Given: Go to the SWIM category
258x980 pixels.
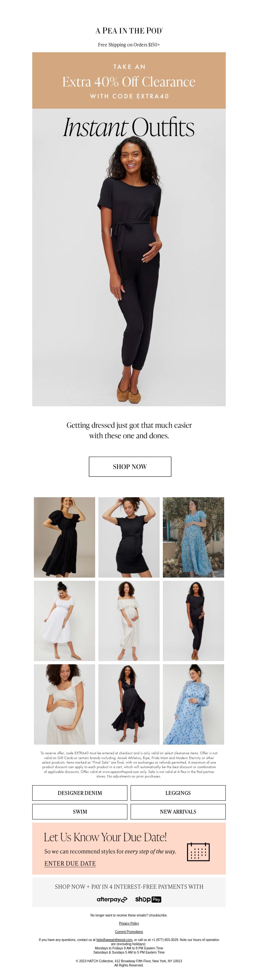Looking at the screenshot, I should pyautogui.click(x=80, y=811).
